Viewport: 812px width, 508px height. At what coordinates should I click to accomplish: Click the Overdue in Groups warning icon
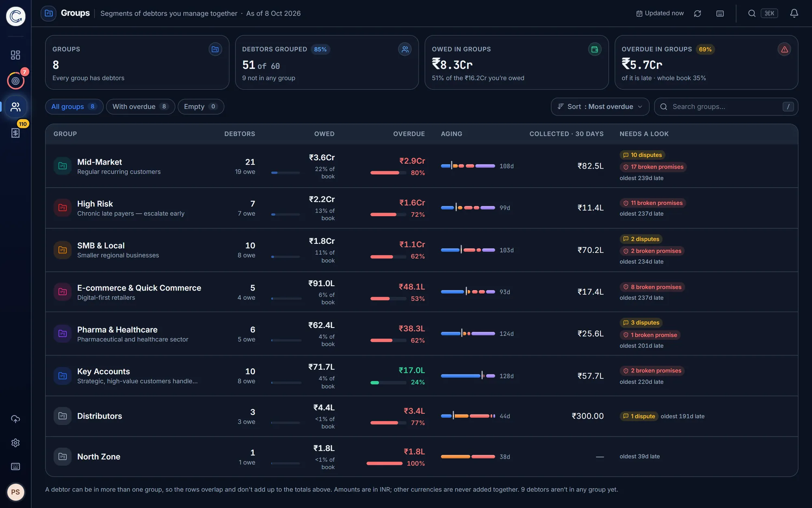784,49
